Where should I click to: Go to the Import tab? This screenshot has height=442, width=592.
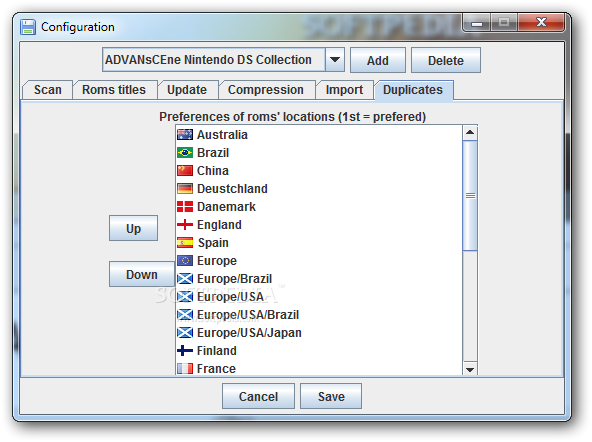(x=344, y=90)
